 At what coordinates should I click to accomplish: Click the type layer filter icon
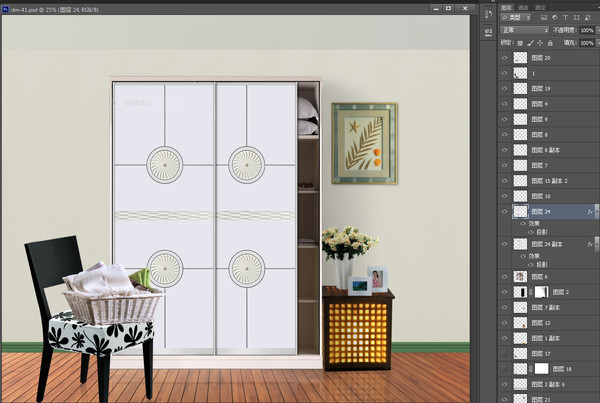tap(565, 18)
